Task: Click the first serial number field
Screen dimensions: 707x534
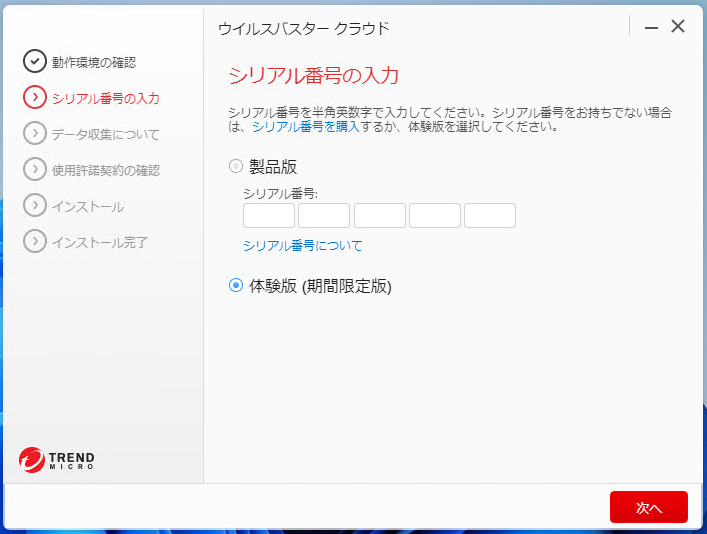Action: (269, 216)
